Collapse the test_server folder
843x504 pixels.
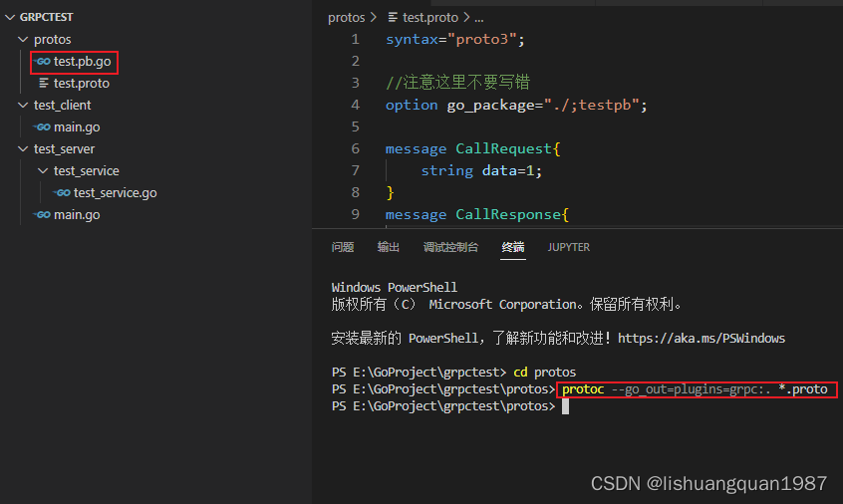click(x=24, y=149)
